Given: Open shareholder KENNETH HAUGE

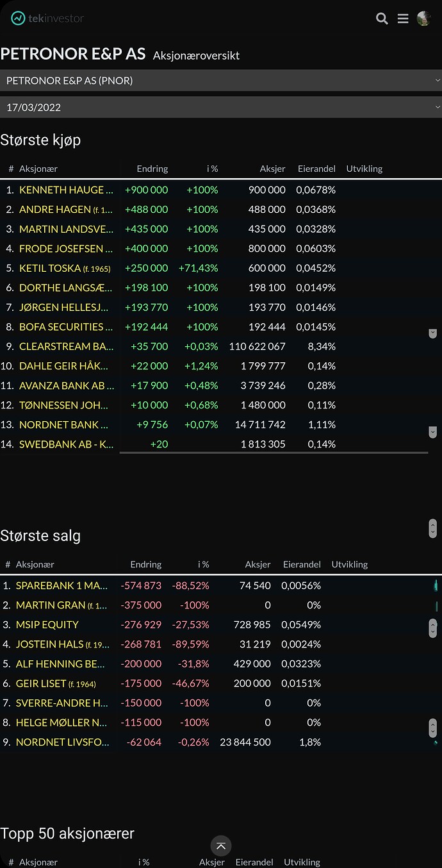Looking at the screenshot, I should 66,190.
